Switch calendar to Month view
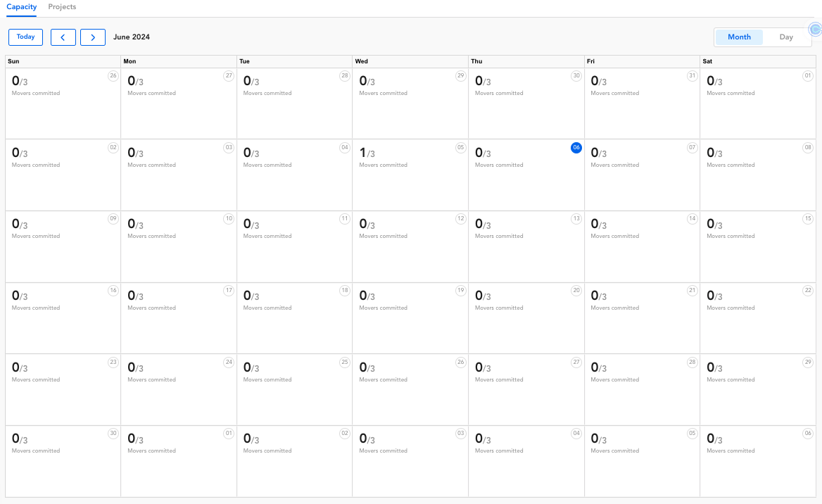This screenshot has height=504, width=822. pos(739,37)
